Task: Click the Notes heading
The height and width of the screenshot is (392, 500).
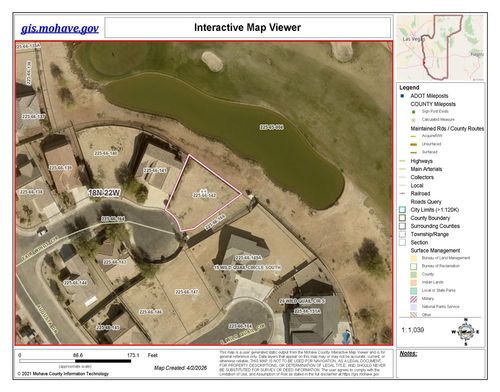Action: (x=408, y=354)
